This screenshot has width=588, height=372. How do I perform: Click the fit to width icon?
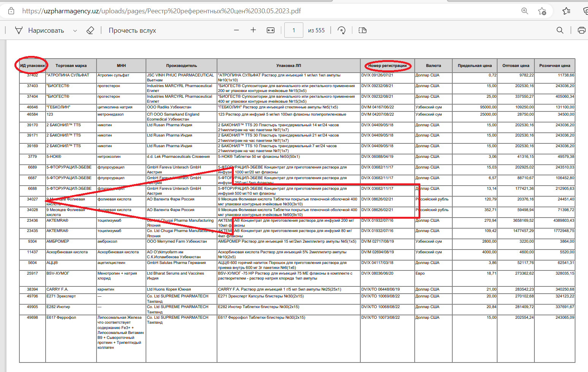tap(271, 30)
